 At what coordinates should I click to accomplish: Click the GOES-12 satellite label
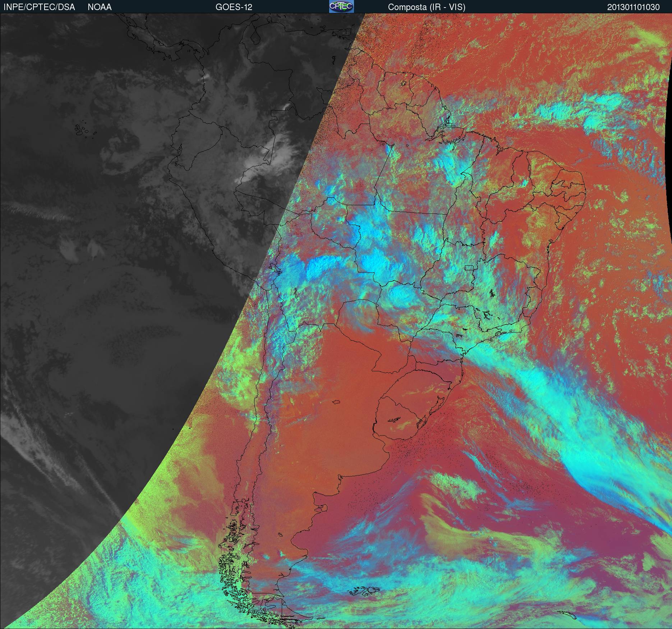click(234, 7)
